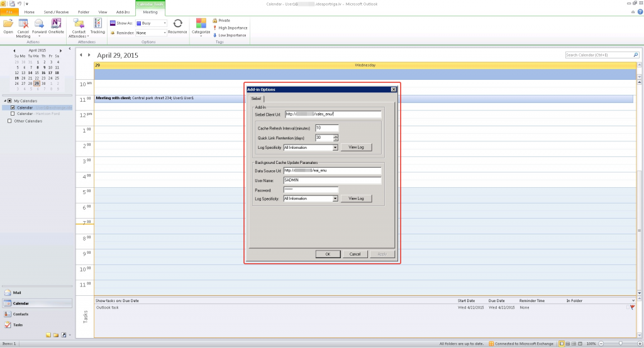This screenshot has height=348, width=644.
Task: Click the Undo icon in quick access toolbar
Action: pyautogui.click(x=19, y=4)
